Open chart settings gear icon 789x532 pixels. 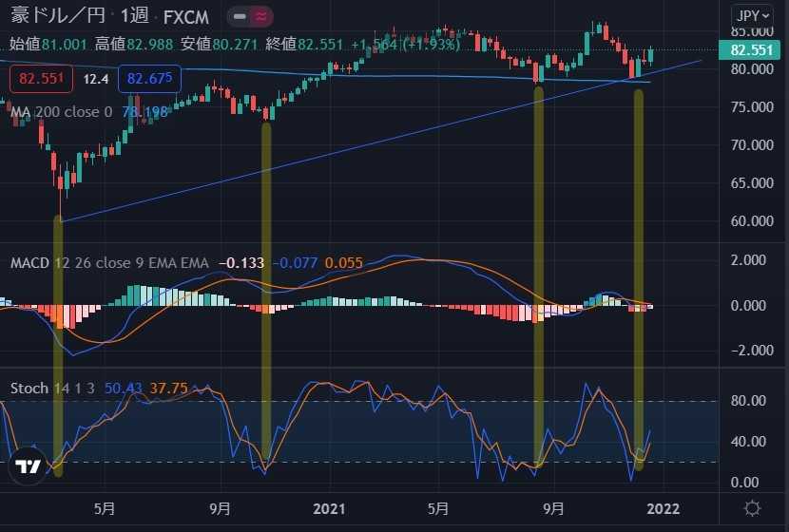[752, 508]
